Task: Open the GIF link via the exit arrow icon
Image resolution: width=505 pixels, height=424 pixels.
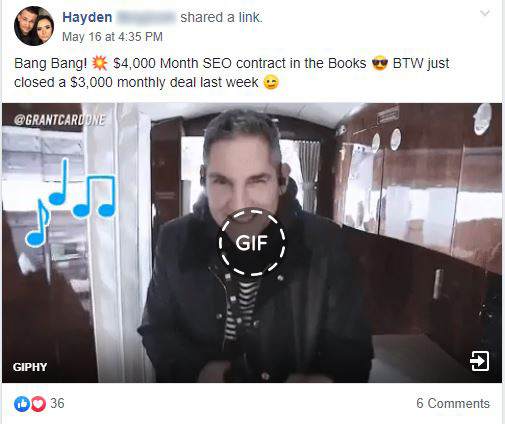Action: [479, 361]
